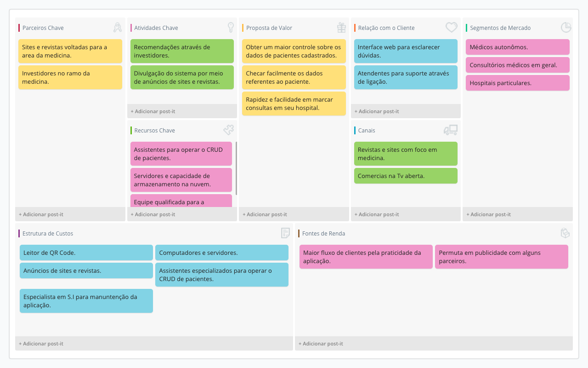Click the Proposta de Valor gift icon
This screenshot has height=368, width=588.
(x=341, y=28)
